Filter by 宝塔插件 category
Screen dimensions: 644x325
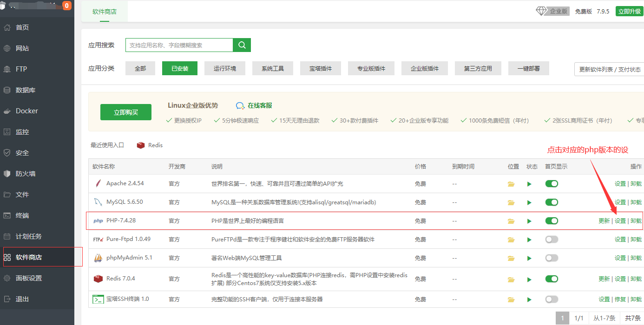[x=321, y=68]
